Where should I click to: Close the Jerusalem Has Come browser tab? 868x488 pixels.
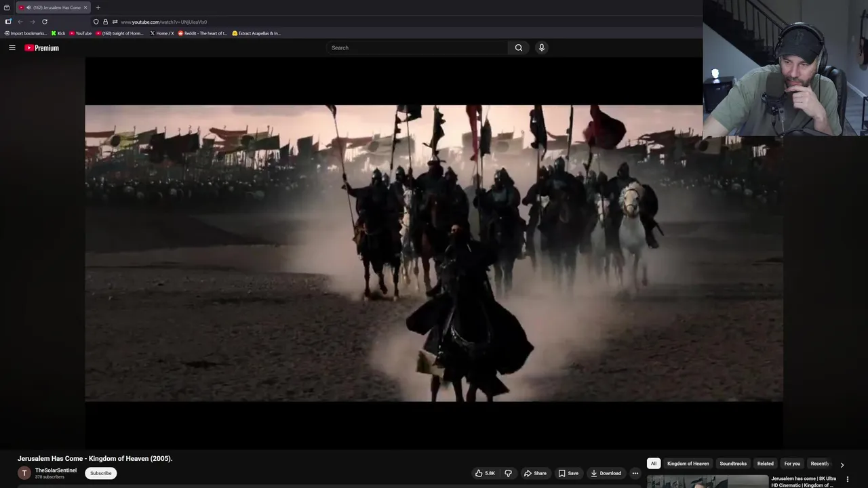click(85, 7)
